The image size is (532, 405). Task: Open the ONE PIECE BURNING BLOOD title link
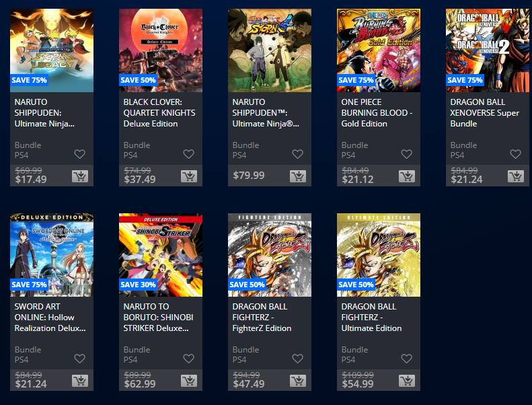(x=377, y=113)
